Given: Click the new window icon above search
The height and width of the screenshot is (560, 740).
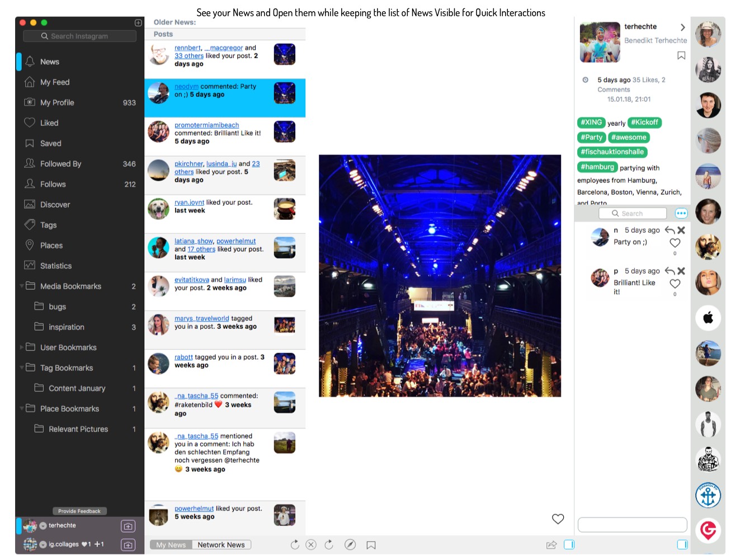Looking at the screenshot, I should pyautogui.click(x=138, y=23).
